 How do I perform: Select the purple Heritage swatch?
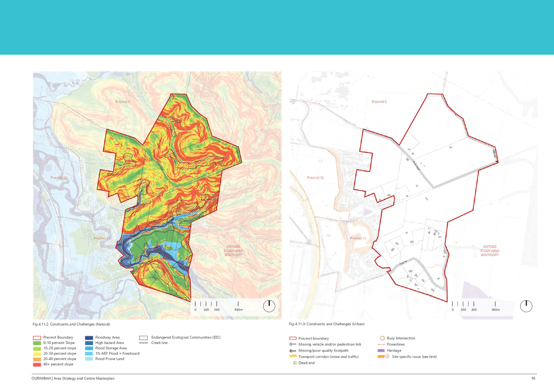[381, 351]
